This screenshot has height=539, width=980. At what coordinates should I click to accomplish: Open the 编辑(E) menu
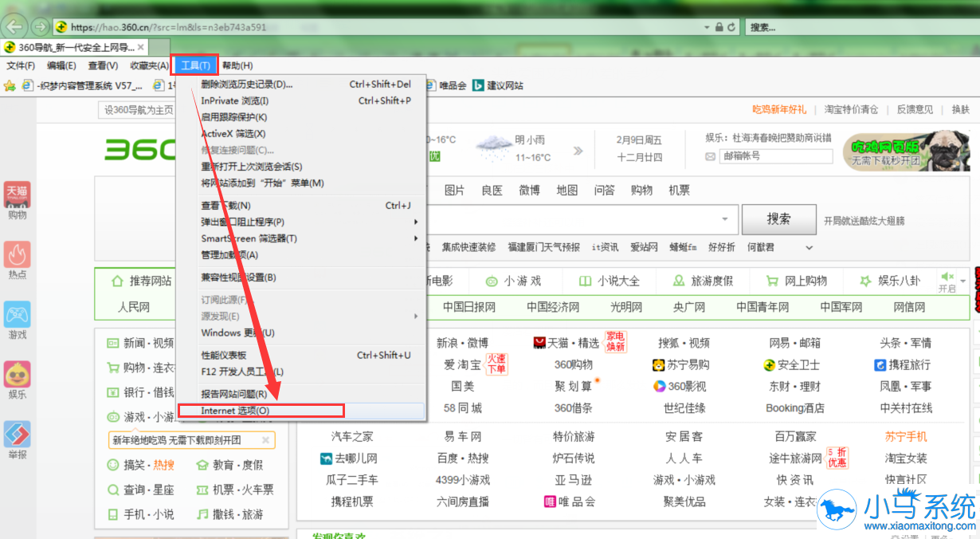point(61,65)
